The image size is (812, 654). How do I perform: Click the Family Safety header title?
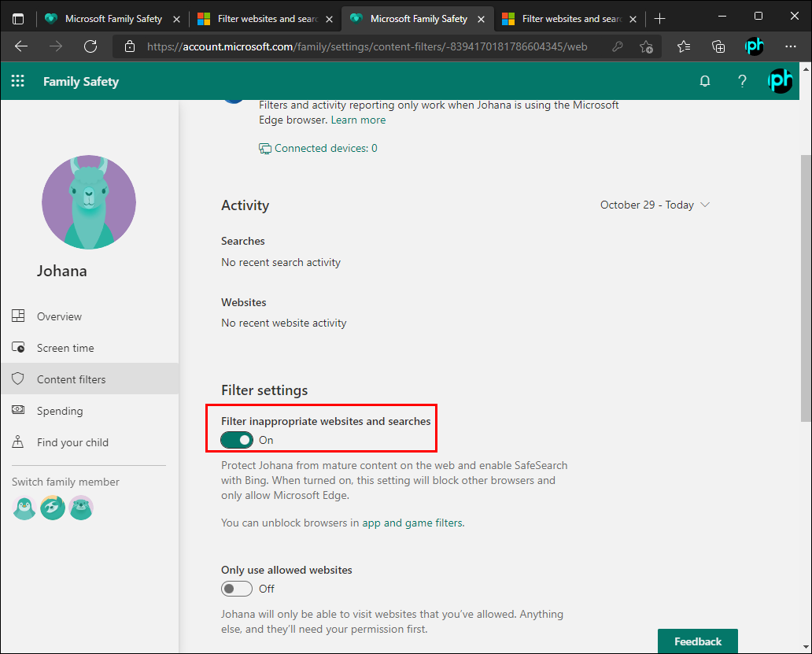click(81, 81)
